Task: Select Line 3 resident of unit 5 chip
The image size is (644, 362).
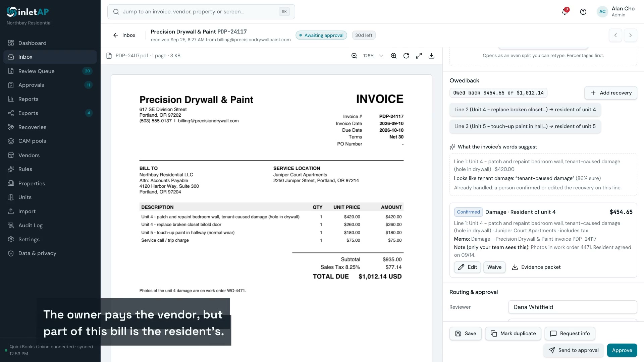Action: 525,126
